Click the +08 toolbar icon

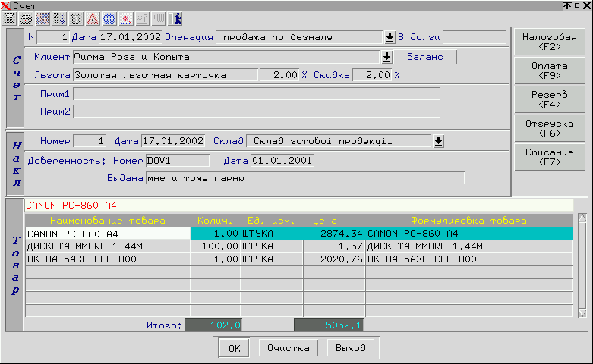point(159,17)
